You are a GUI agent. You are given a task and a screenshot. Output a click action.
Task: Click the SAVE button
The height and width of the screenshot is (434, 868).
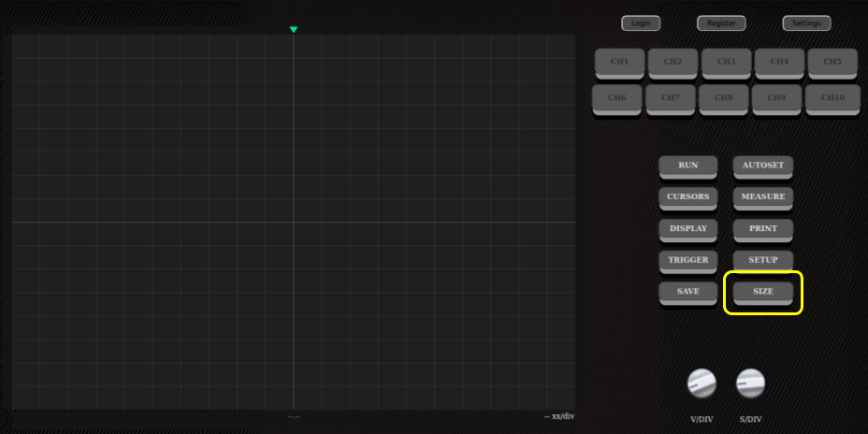[688, 294]
